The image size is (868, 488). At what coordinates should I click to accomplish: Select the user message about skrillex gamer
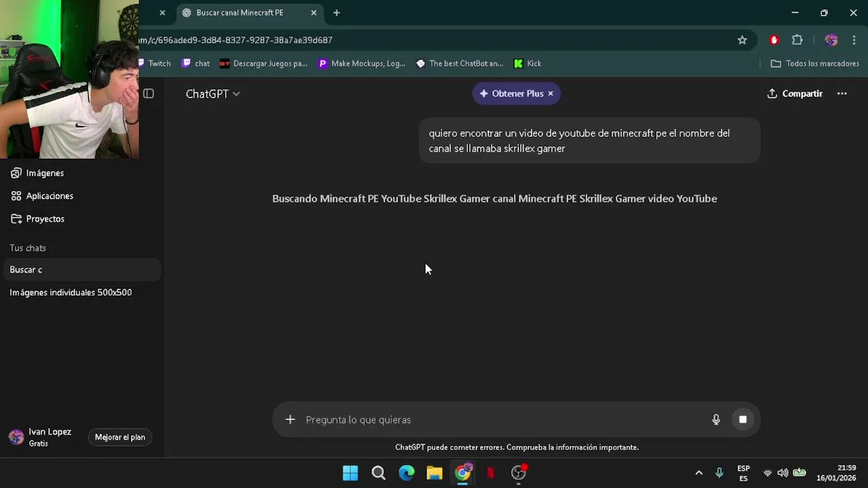(589, 140)
